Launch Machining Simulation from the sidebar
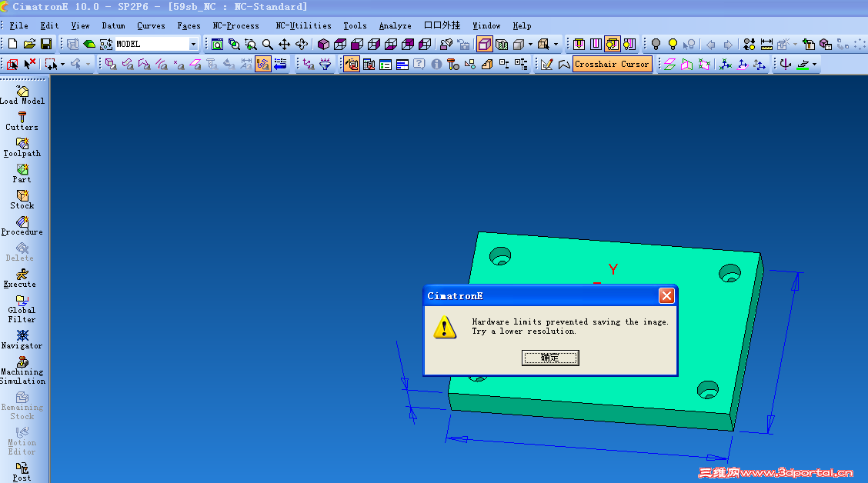868x483 pixels. pyautogui.click(x=22, y=370)
